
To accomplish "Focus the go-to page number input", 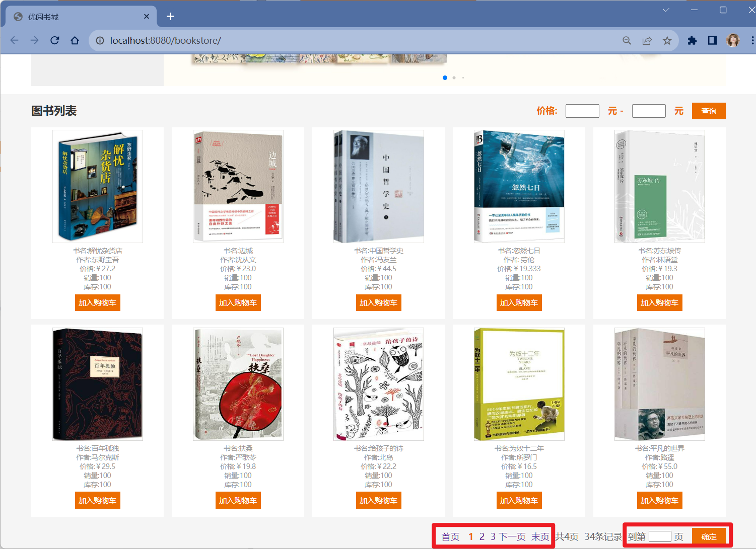I will click(x=660, y=536).
